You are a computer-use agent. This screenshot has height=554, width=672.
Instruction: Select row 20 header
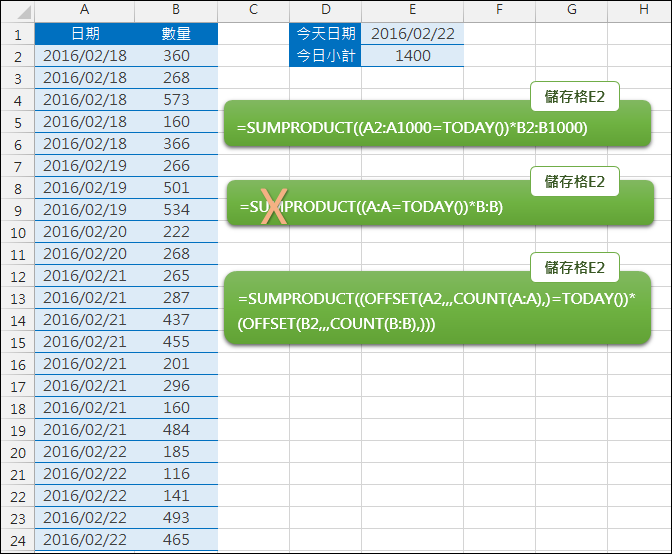(18, 452)
